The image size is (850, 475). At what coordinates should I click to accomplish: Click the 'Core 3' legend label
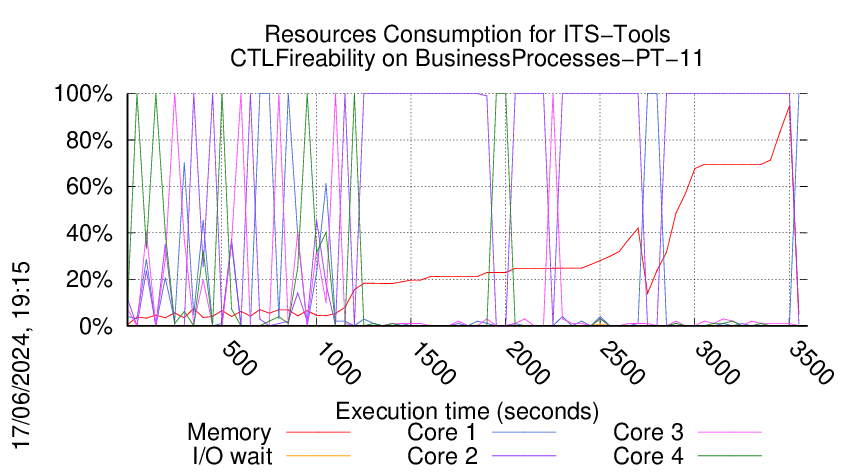[x=648, y=433]
